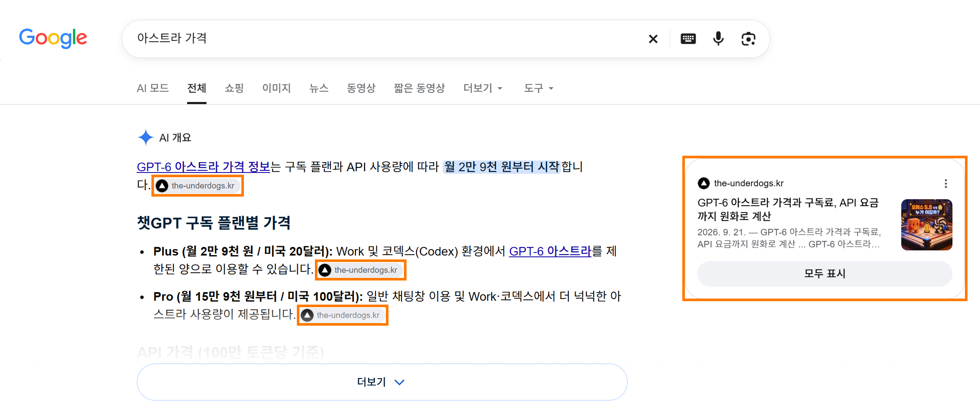Open source card title GPT-6 아스트라 가격과 구독료
The image size is (980, 410).
(788, 209)
